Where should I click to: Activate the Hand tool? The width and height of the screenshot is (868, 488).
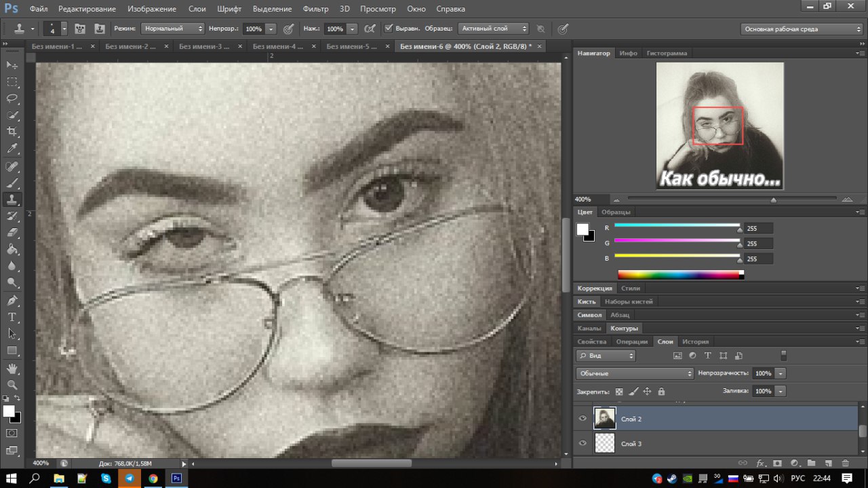tap(12, 368)
